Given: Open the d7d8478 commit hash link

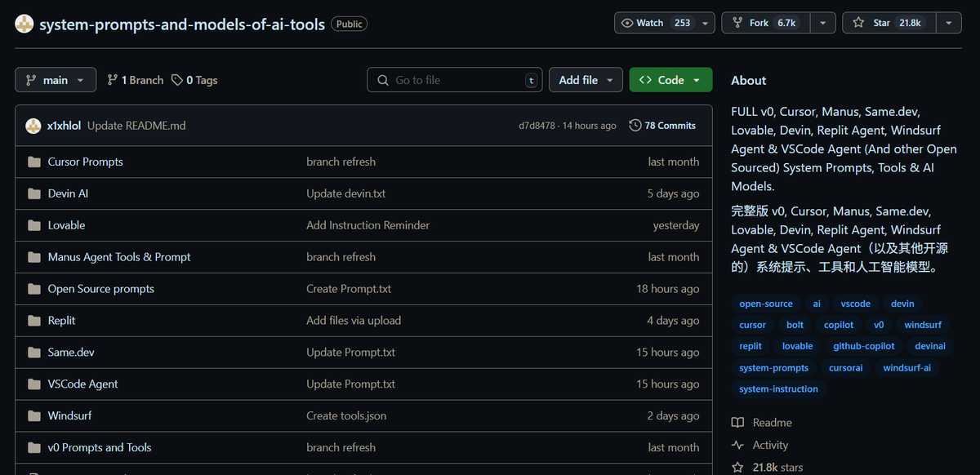Looking at the screenshot, I should tap(537, 126).
